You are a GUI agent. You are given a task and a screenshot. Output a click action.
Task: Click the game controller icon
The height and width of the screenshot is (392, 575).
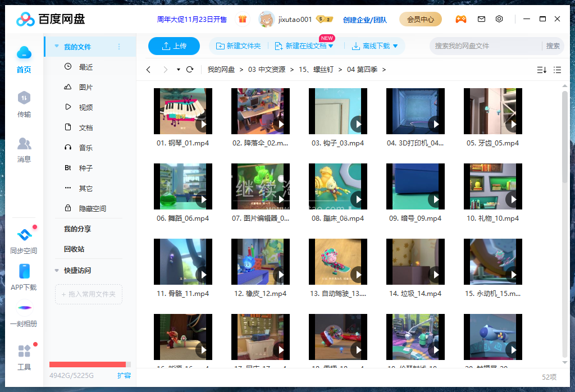point(460,19)
